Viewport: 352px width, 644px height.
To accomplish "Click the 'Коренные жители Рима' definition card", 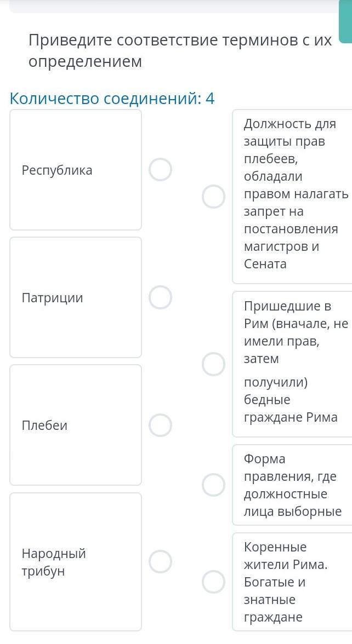I will [x=293, y=582].
